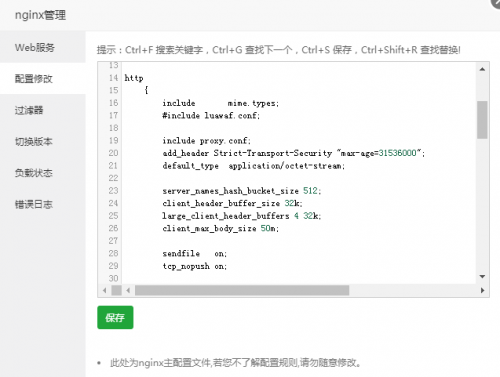Click the horizontal scrollbar thumb
500x377 pixels.
click(242, 290)
